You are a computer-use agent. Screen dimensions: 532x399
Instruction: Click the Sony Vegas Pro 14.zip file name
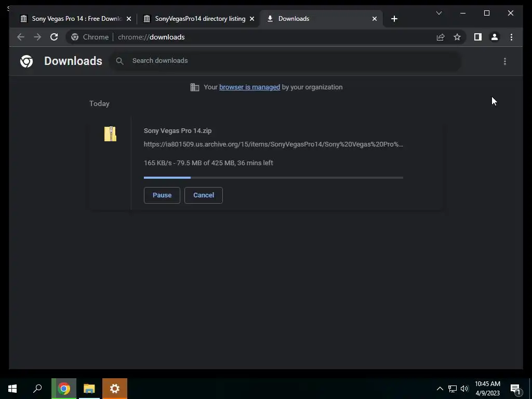point(178,130)
